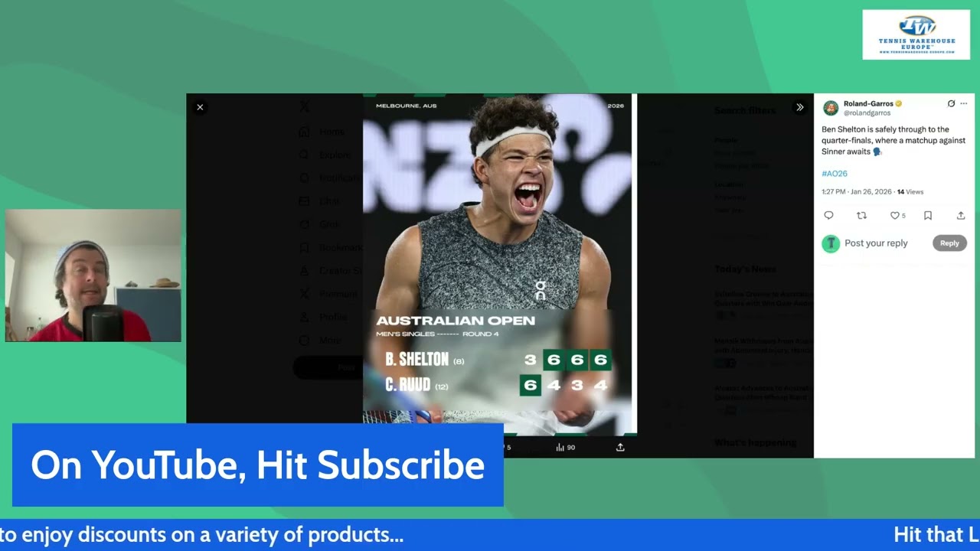The image size is (980, 551).
Task: Click the gold verified badge
Action: tap(899, 103)
